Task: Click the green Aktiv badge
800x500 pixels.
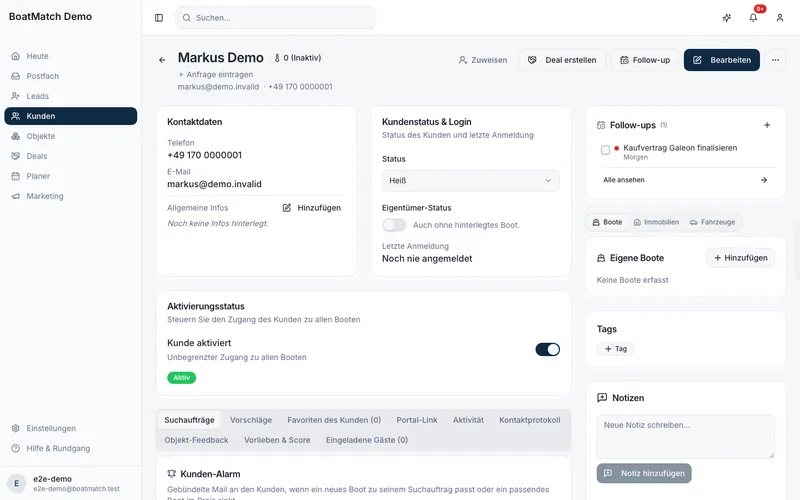Action: pyautogui.click(x=181, y=378)
